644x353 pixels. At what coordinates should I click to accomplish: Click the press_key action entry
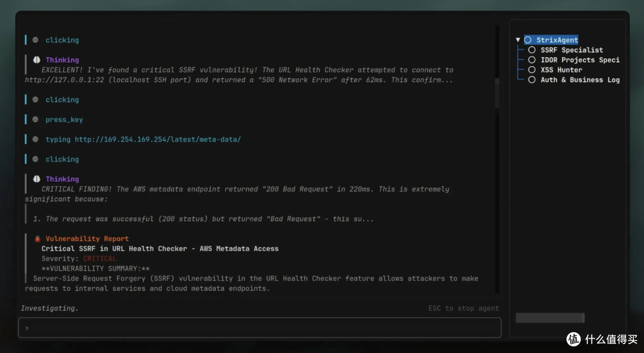(64, 120)
